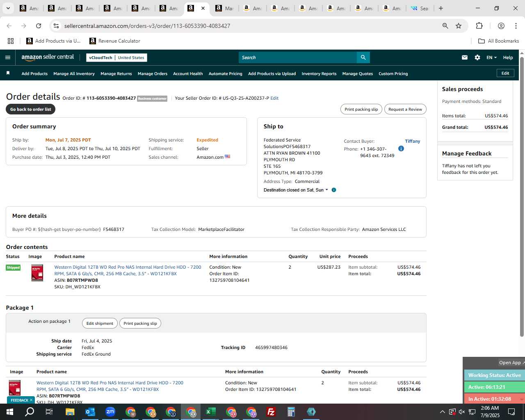Open the Seller Central hamburger menu

pos(7,57)
